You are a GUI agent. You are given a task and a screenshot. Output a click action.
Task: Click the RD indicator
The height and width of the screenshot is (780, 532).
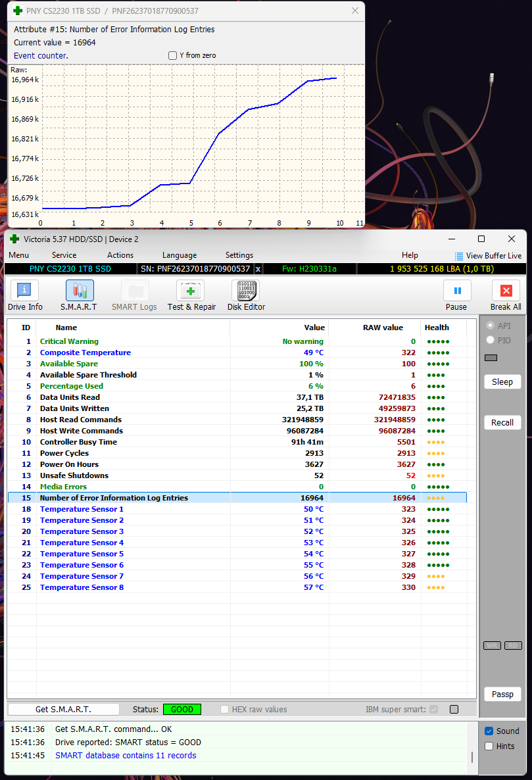click(x=513, y=645)
